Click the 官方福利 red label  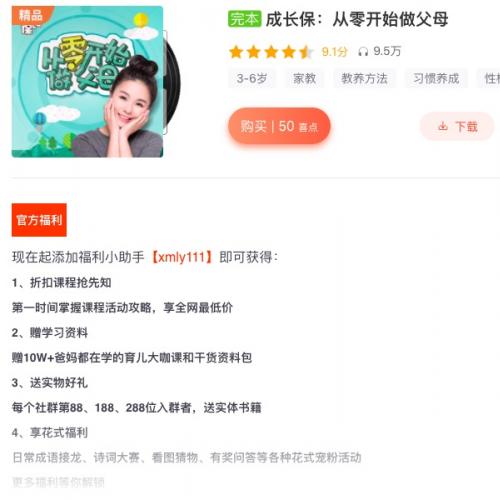[x=39, y=220]
